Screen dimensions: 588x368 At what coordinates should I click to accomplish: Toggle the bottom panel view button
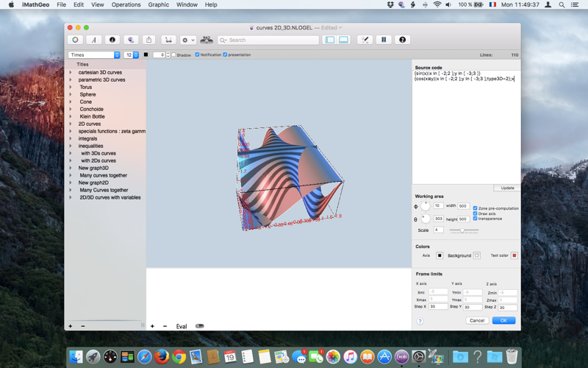343,40
